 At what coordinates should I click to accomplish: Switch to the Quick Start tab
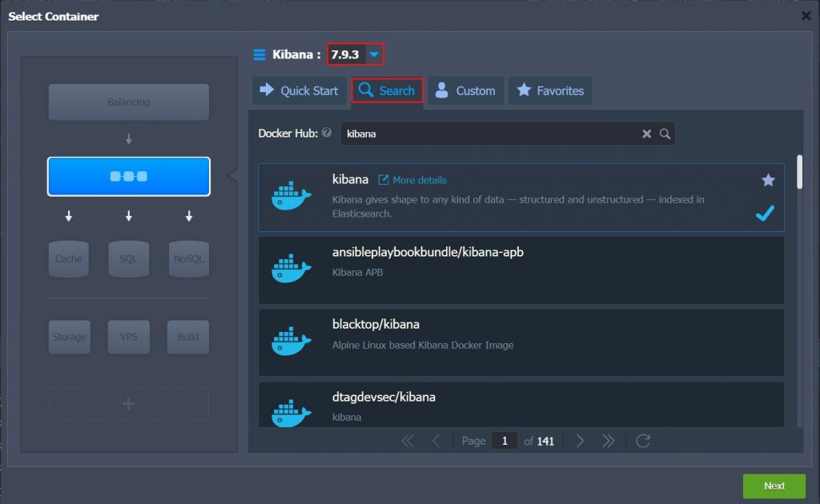(299, 90)
